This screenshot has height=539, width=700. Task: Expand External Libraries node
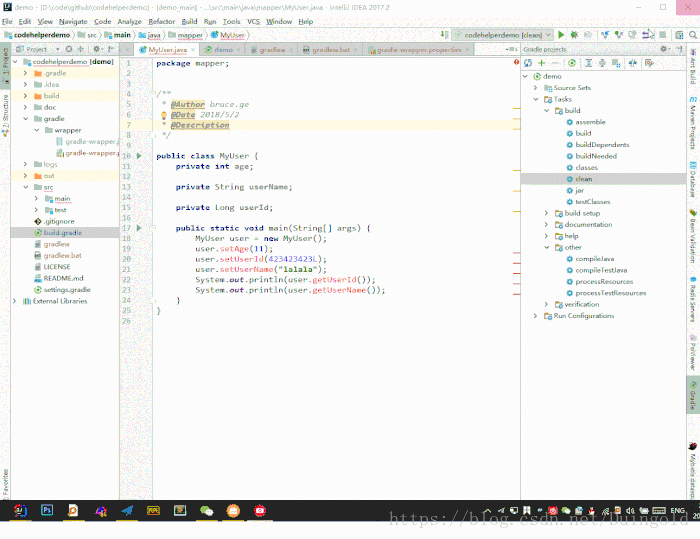click(15, 301)
